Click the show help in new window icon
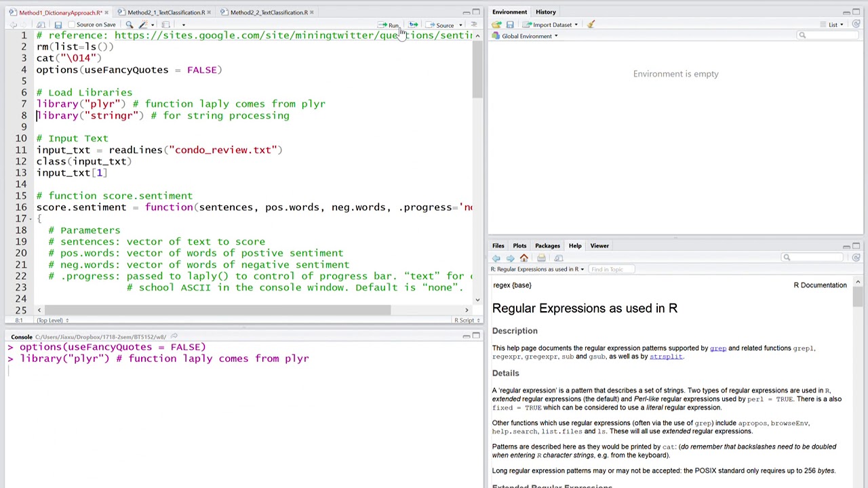Image resolution: width=868 pixels, height=488 pixels. pyautogui.click(x=559, y=258)
